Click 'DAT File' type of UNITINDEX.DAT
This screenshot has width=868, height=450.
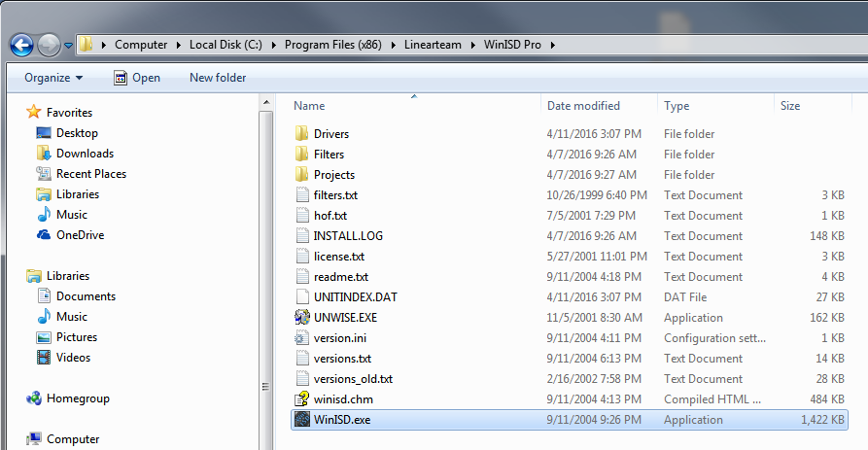[685, 297]
